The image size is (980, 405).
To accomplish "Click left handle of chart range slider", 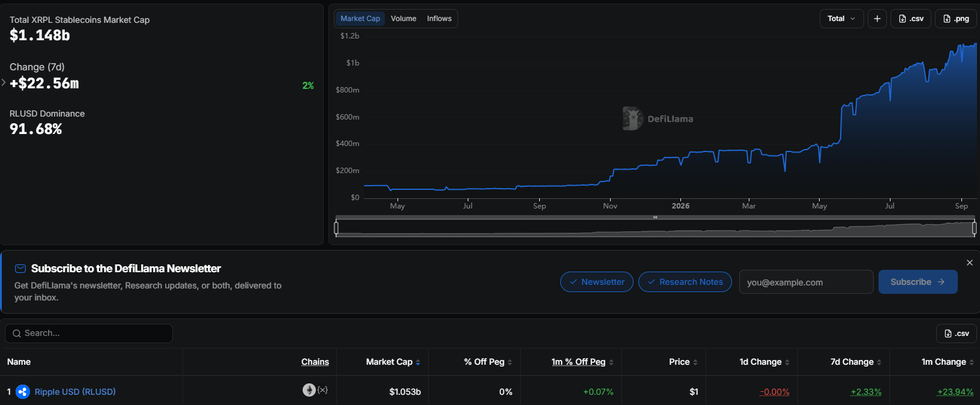I will 336,228.
